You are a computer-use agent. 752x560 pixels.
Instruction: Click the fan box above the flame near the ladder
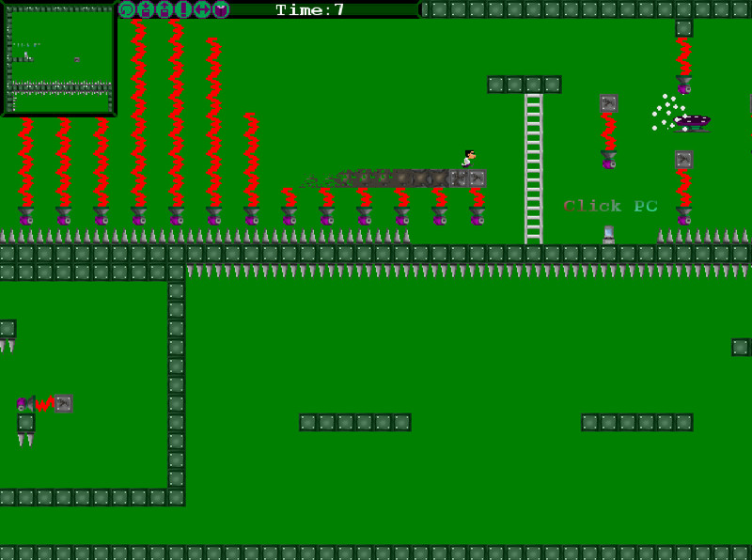pos(608,103)
